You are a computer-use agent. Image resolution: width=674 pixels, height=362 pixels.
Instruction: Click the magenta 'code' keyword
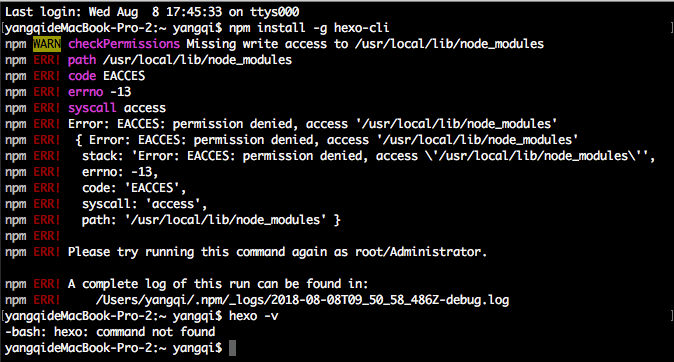82,76
